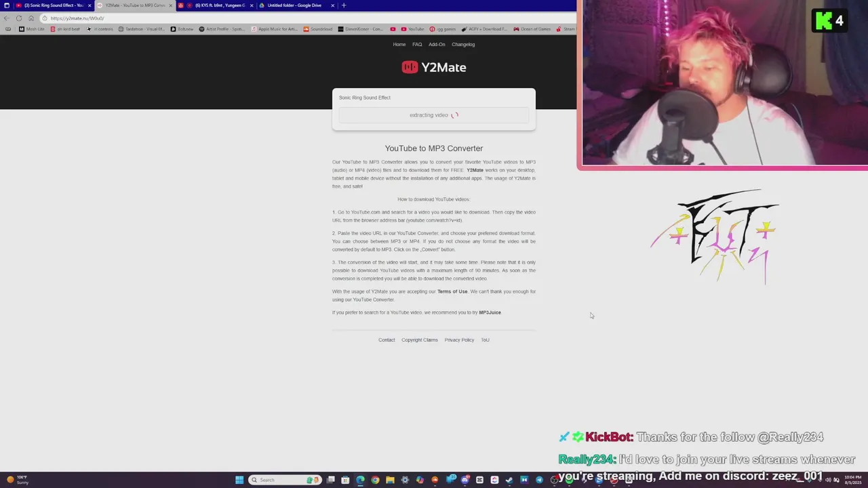This screenshot has height=488, width=868.
Task: Open Google Chrome from the taskbar
Action: pos(375,480)
